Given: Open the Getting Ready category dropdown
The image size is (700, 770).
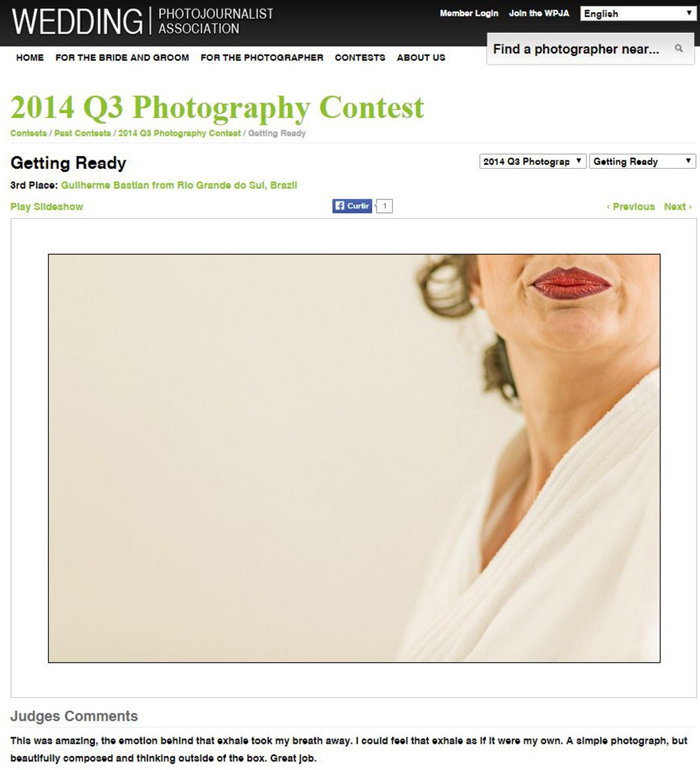Looking at the screenshot, I should (642, 162).
